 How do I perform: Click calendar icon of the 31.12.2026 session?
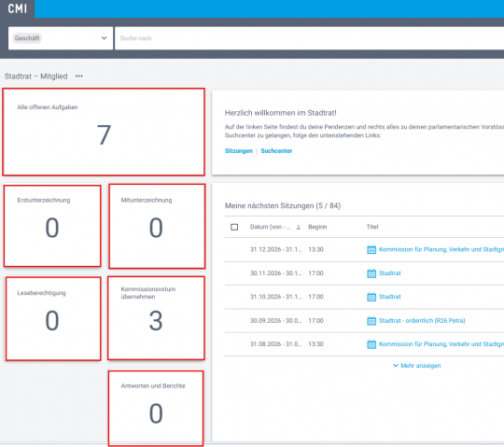[x=371, y=250]
